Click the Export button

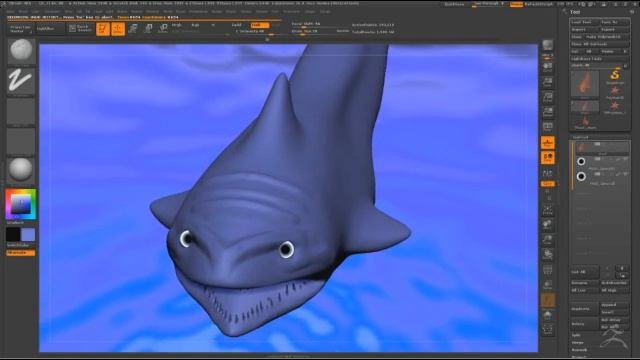coord(614,29)
